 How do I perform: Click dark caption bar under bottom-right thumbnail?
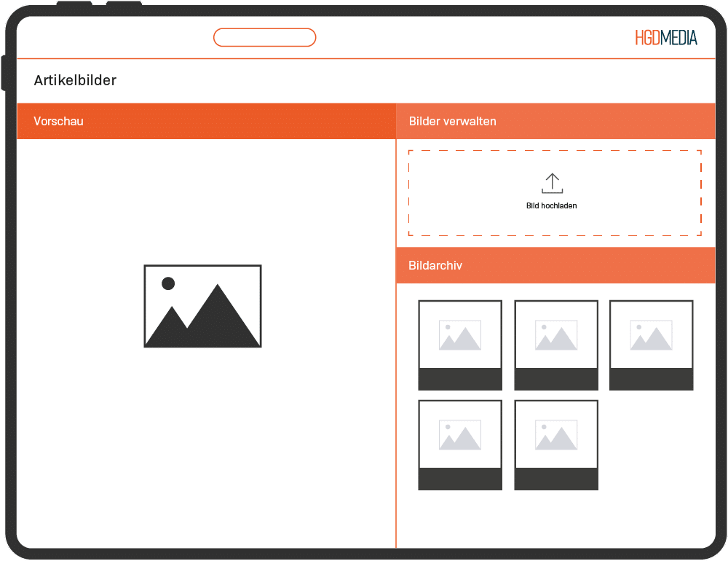tap(555, 479)
